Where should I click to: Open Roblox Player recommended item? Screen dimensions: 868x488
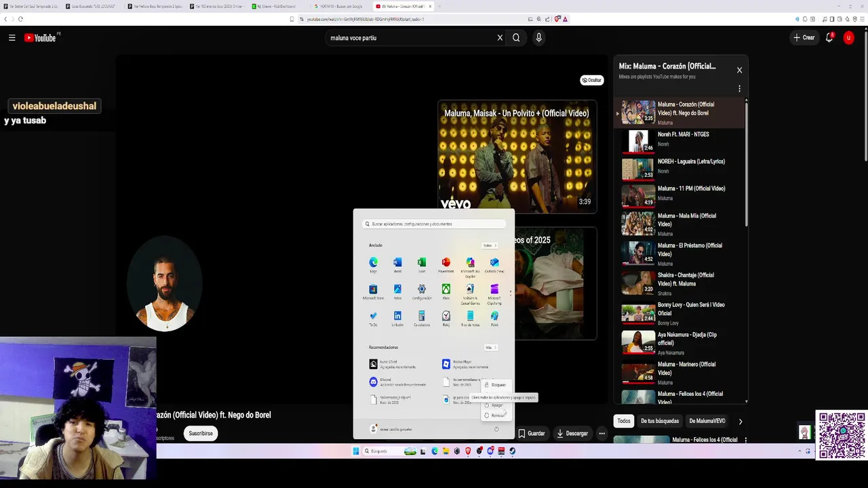pos(467,364)
